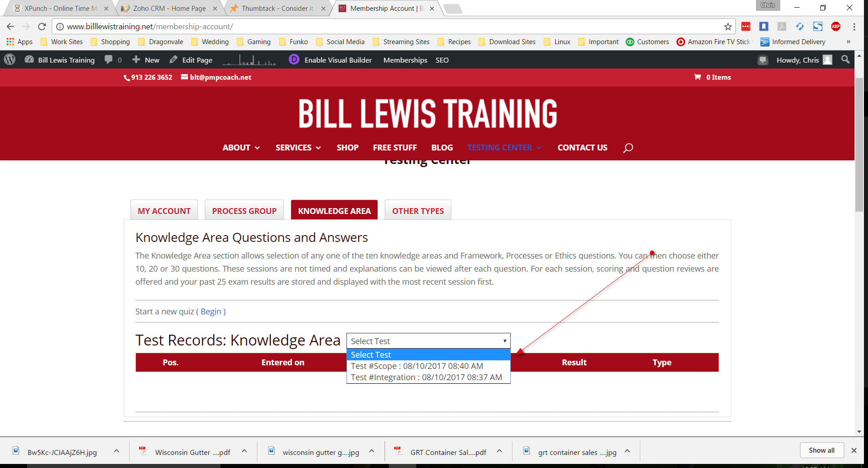Open the wisconsin gutter jpg download

[x=314, y=452]
